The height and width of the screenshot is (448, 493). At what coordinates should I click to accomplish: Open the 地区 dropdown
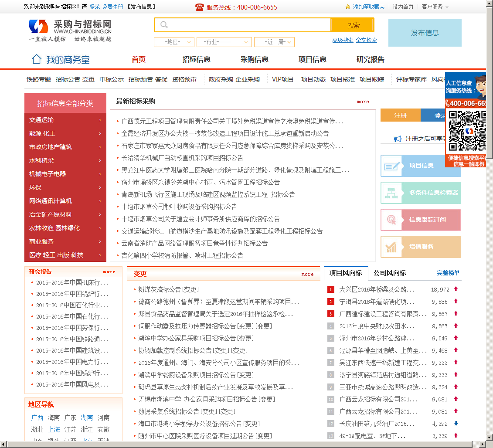174,42
